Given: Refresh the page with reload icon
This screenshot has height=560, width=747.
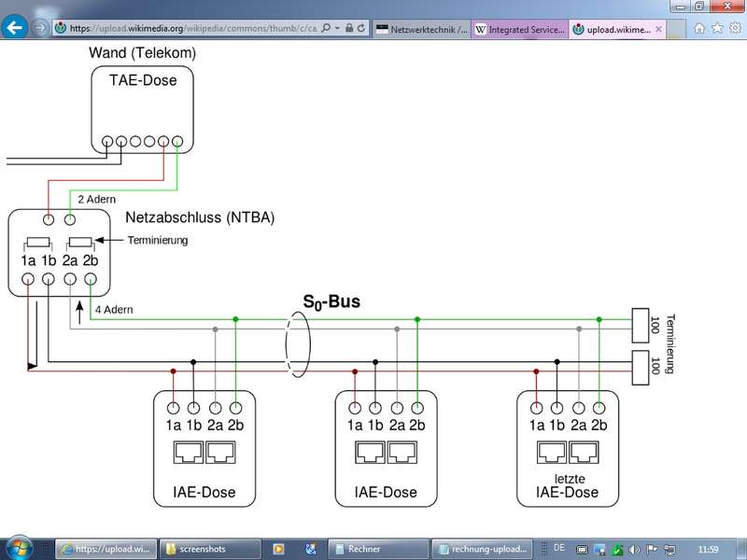Looking at the screenshot, I should click(x=361, y=28).
